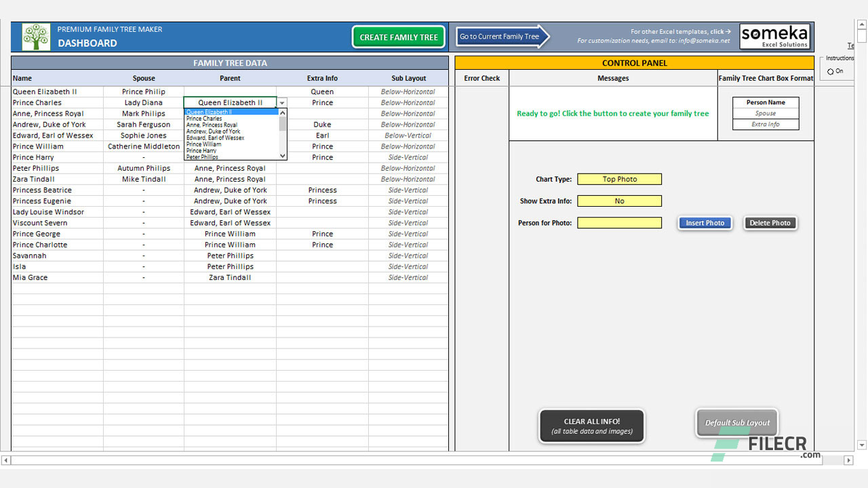
Task: Click the Family Tree Data section header
Action: tap(230, 63)
